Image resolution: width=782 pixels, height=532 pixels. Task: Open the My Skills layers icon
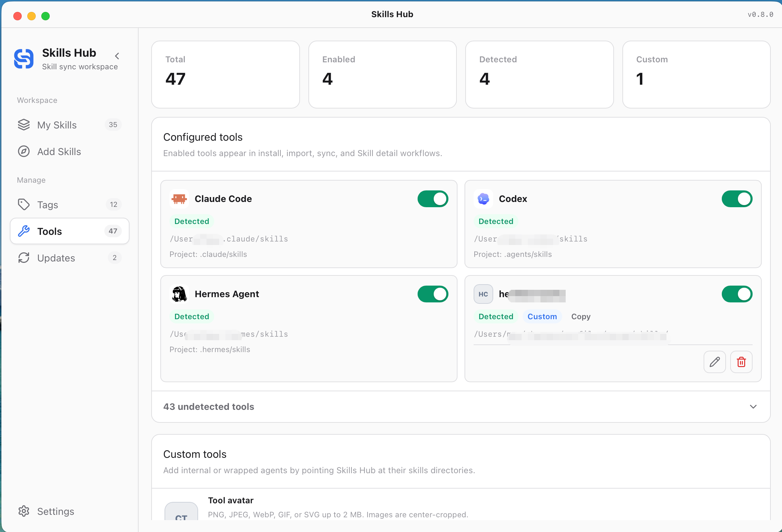[x=24, y=125]
